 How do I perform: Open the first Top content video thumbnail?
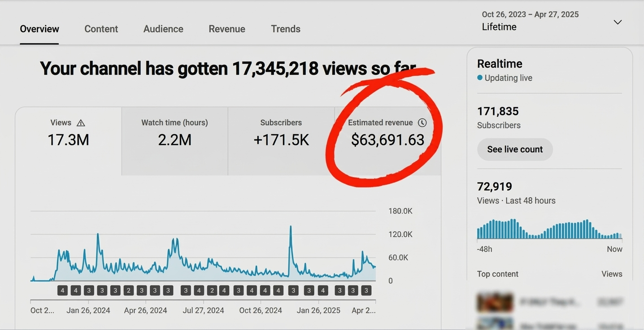pyautogui.click(x=495, y=303)
